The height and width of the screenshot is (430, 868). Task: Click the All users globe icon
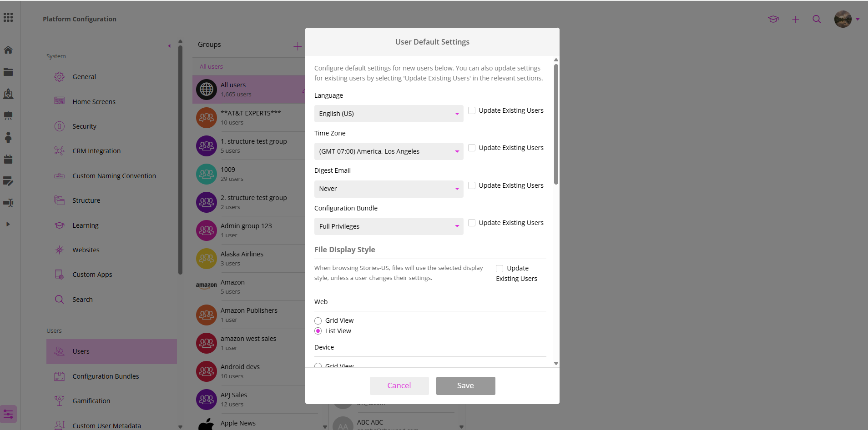(207, 90)
